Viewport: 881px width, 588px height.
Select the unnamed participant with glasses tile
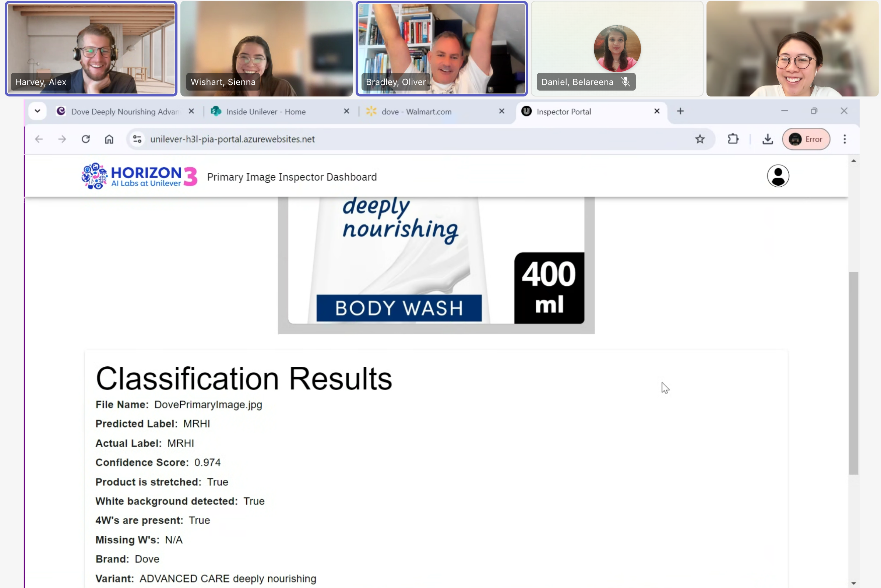tap(793, 49)
